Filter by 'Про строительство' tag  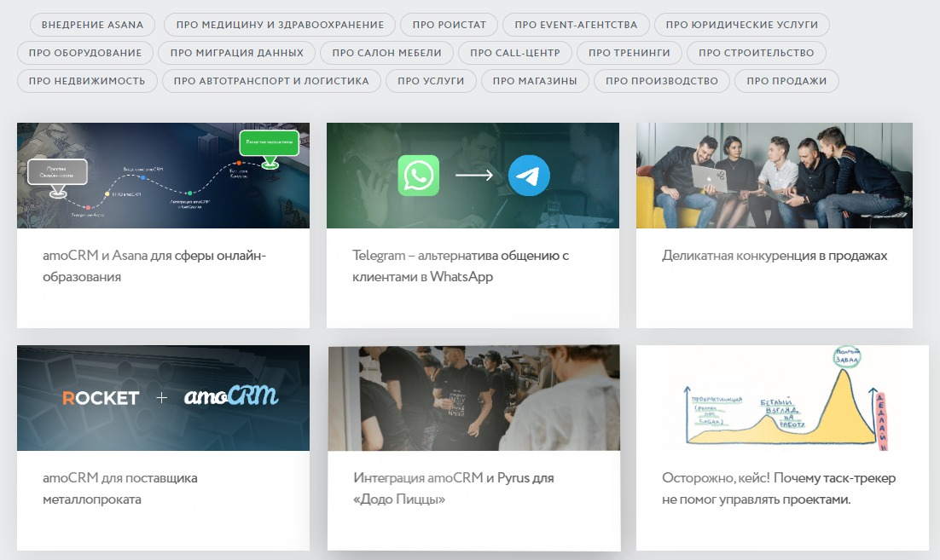(756, 53)
